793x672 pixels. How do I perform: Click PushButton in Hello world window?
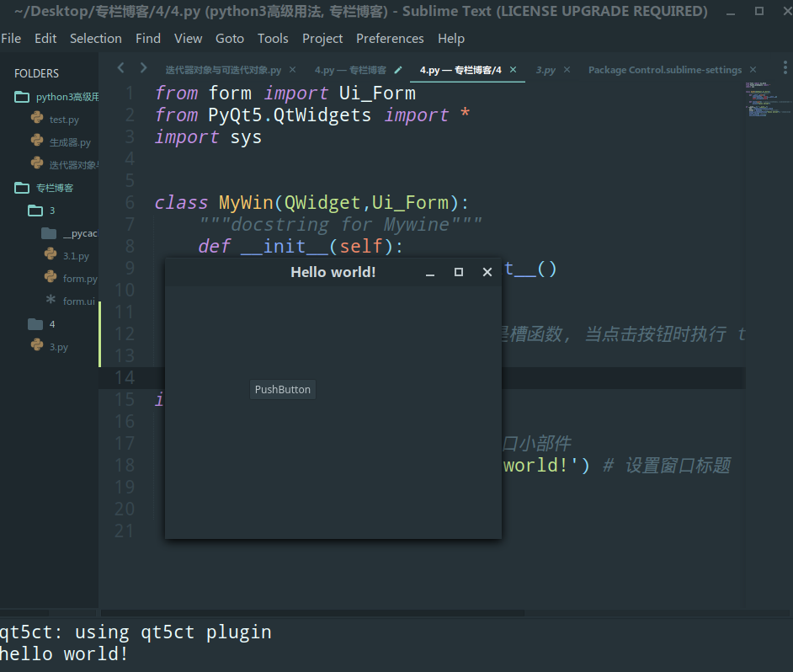(283, 390)
